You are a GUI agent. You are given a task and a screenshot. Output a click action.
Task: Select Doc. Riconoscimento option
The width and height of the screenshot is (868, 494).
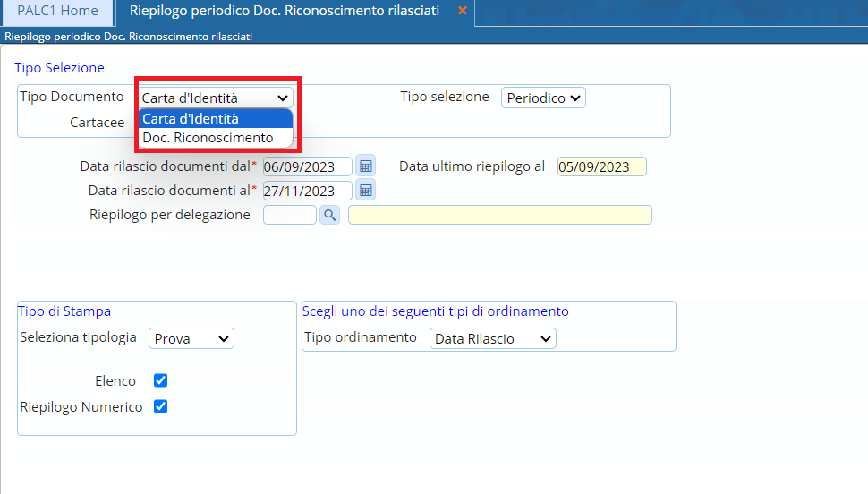215,138
